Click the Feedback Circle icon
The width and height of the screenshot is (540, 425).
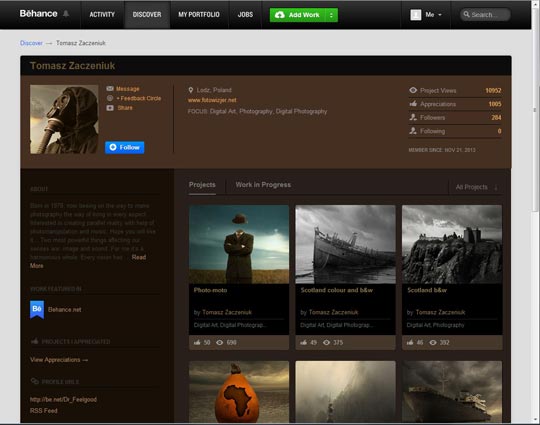pos(110,98)
